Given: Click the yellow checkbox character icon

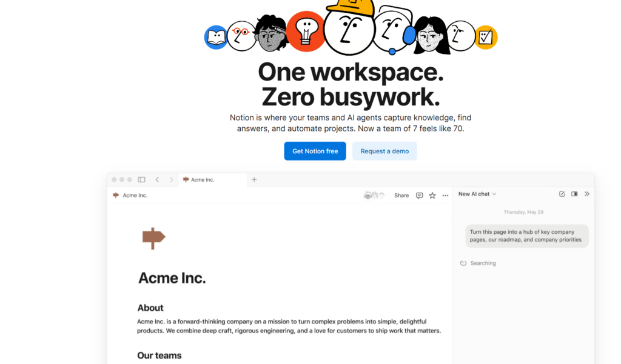Looking at the screenshot, I should tap(485, 38).
